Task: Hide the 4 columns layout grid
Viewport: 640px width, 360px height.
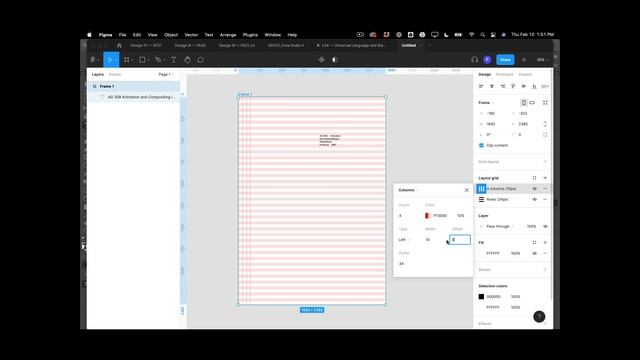Action: [x=534, y=189]
